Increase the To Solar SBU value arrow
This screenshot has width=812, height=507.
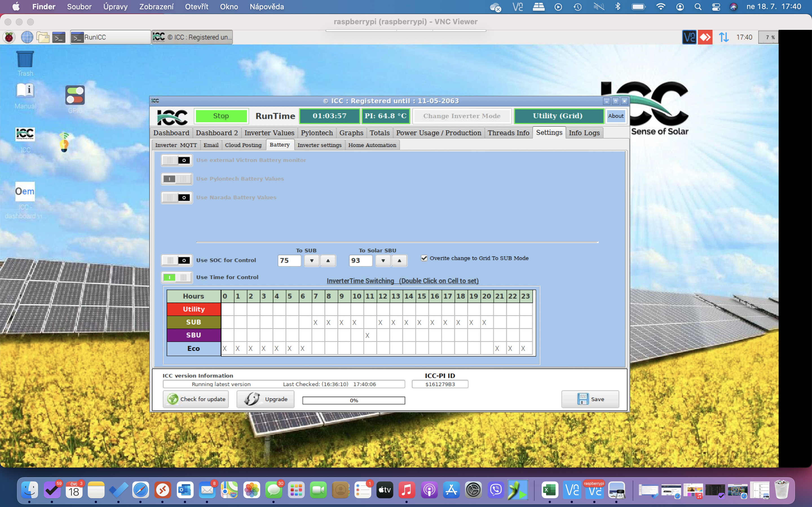coord(399,261)
